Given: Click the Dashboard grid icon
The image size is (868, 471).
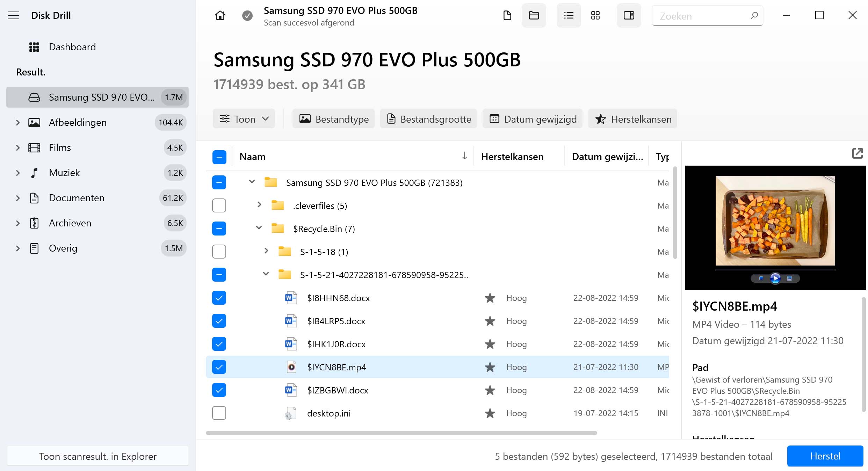Looking at the screenshot, I should [x=34, y=47].
